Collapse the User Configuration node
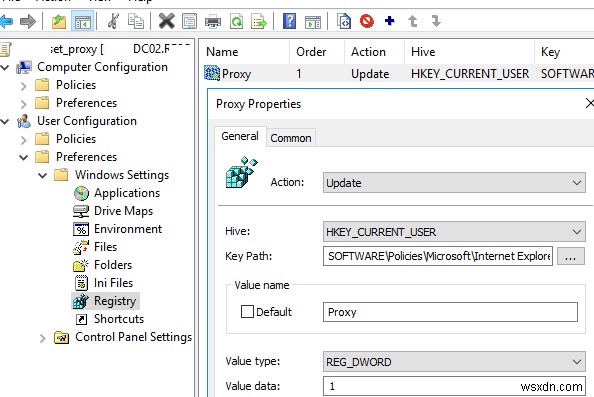594x397 pixels. click(x=5, y=122)
